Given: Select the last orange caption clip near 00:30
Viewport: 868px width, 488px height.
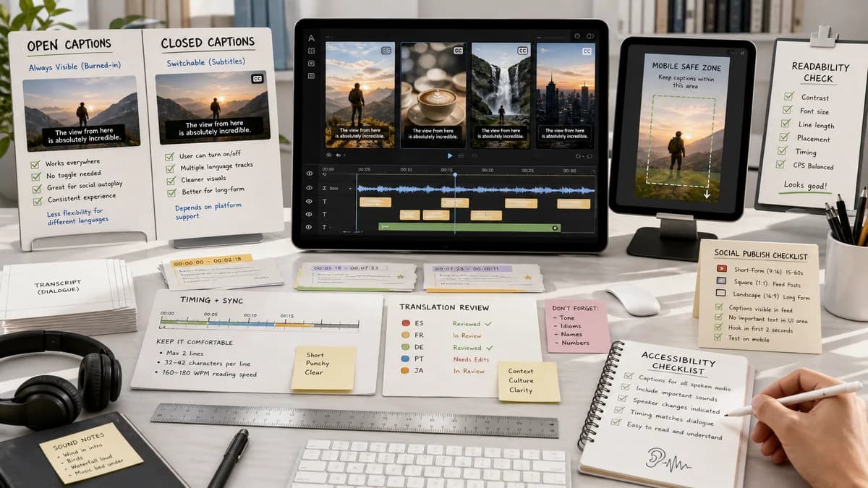Looking at the screenshot, I should 574,202.
